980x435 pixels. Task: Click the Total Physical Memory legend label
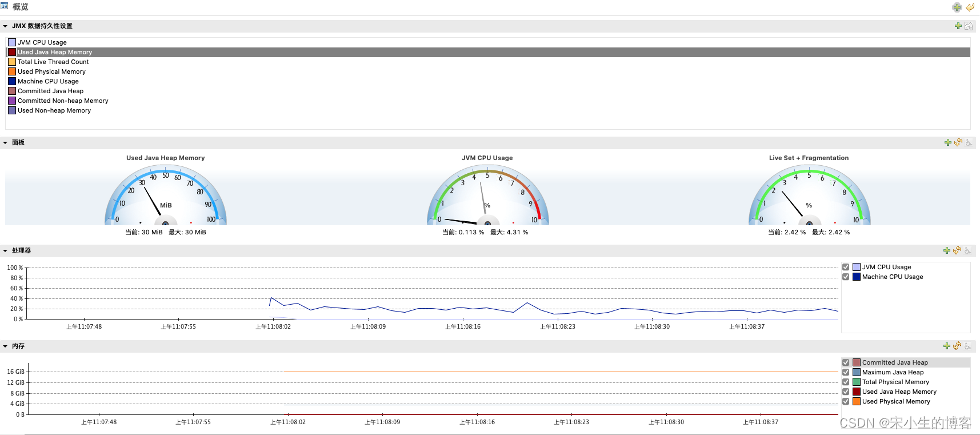(x=895, y=382)
